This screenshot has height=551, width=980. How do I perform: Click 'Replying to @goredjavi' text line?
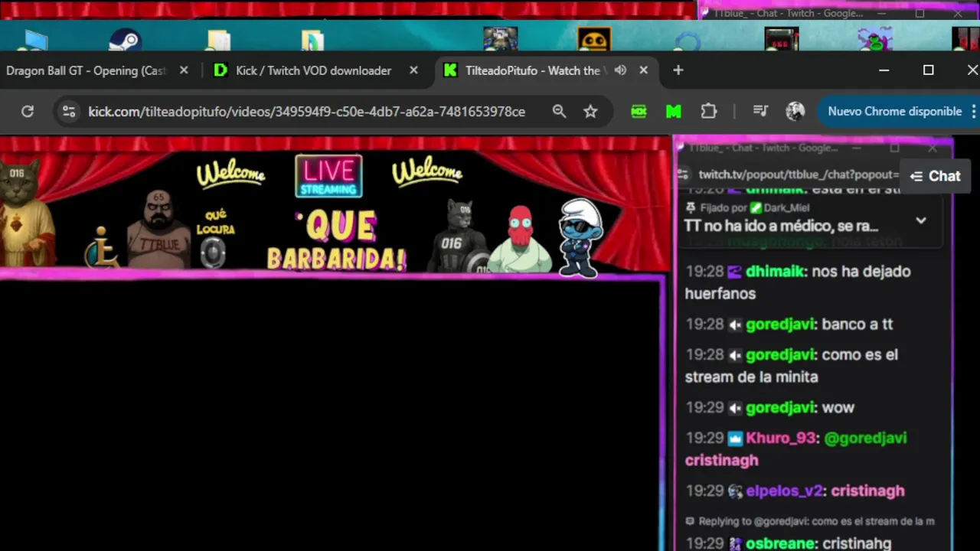coord(816,521)
